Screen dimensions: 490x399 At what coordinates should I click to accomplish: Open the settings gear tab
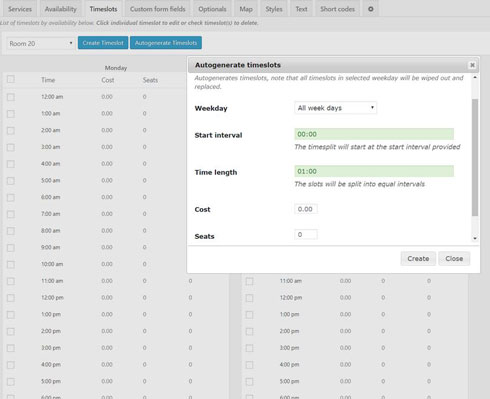(370, 9)
